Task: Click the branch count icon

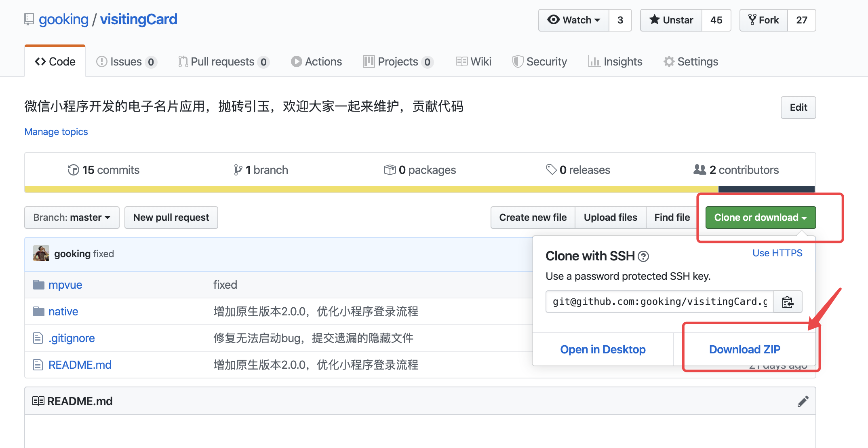Action: pyautogui.click(x=238, y=170)
